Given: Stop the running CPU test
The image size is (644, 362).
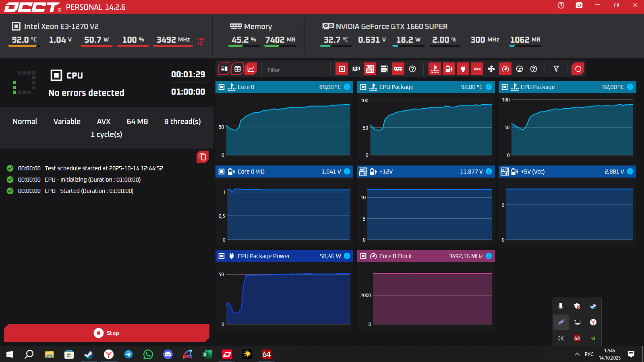Looking at the screenshot, I should click(107, 333).
